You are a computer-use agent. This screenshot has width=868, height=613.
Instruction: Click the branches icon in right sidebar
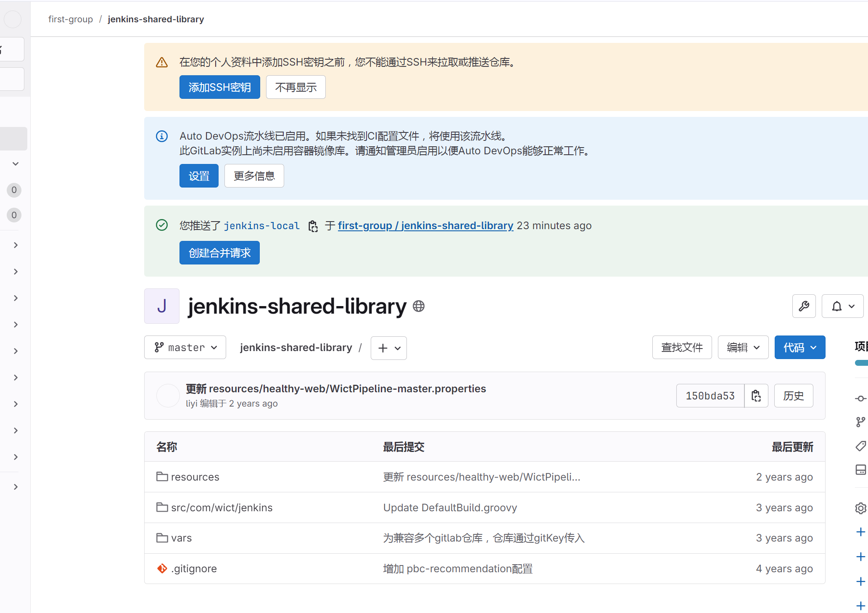tap(860, 422)
